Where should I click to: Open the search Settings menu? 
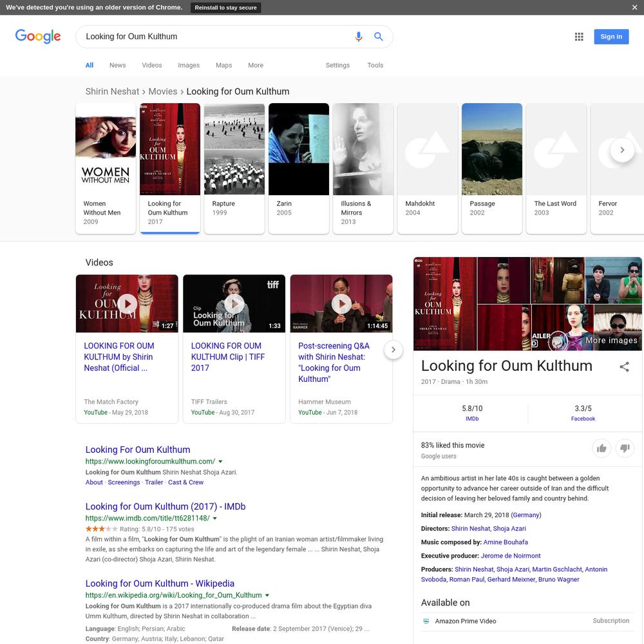click(x=337, y=65)
